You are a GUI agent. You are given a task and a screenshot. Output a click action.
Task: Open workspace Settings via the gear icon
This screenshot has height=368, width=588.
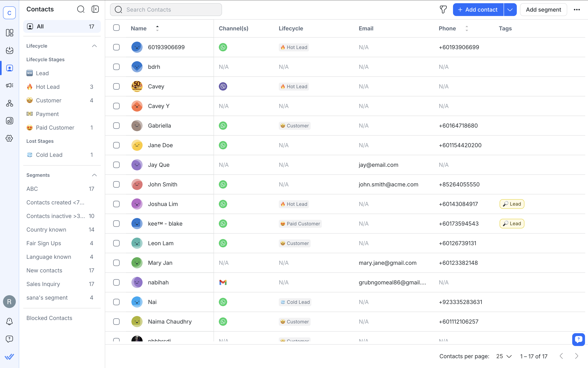tap(9, 138)
